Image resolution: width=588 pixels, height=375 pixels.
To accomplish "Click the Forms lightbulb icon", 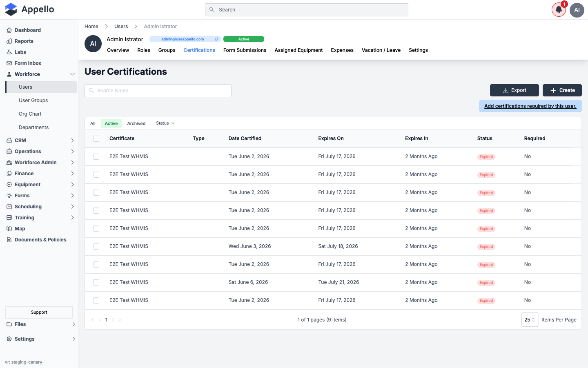I will tap(9, 196).
